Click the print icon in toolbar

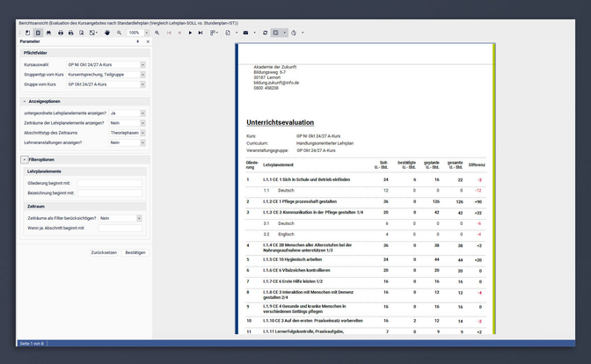(x=61, y=32)
